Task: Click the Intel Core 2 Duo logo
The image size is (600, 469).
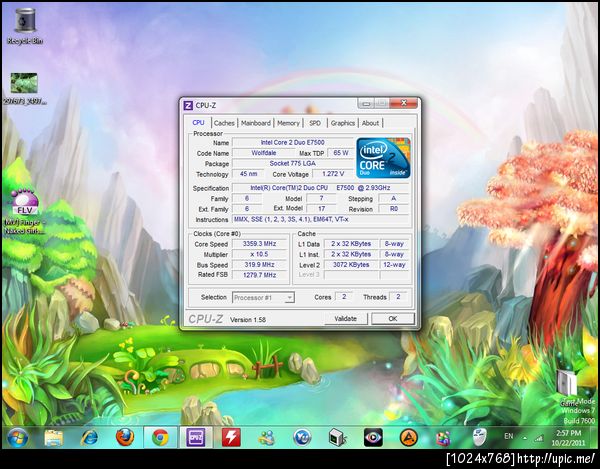Action: pyautogui.click(x=383, y=158)
